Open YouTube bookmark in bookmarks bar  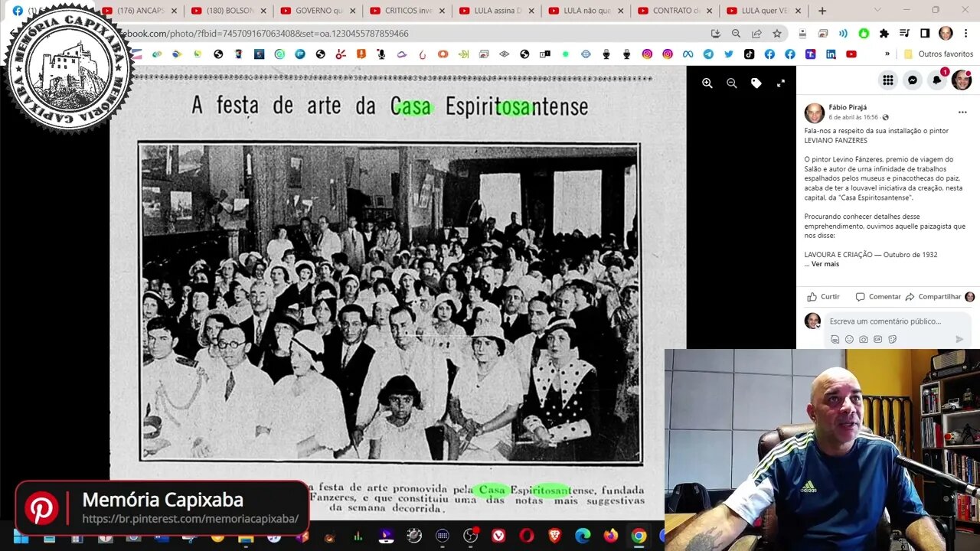pyautogui.click(x=851, y=54)
